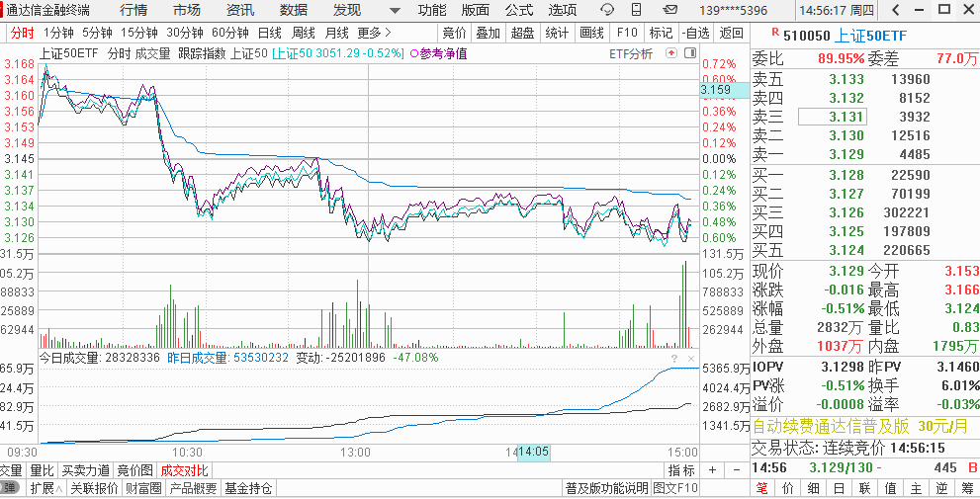Select the 竞价图 indicator tab
Screen dimensions: 980x499
(x=135, y=470)
